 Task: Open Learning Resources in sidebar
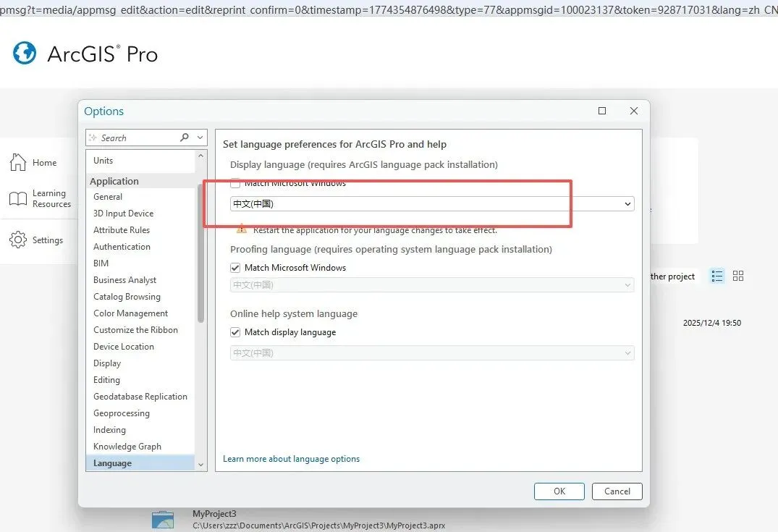coord(51,198)
